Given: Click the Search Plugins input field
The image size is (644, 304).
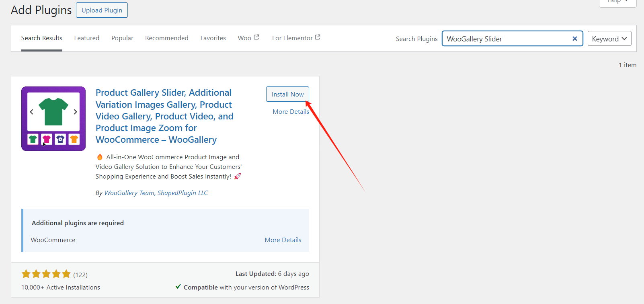Looking at the screenshot, I should tap(513, 39).
